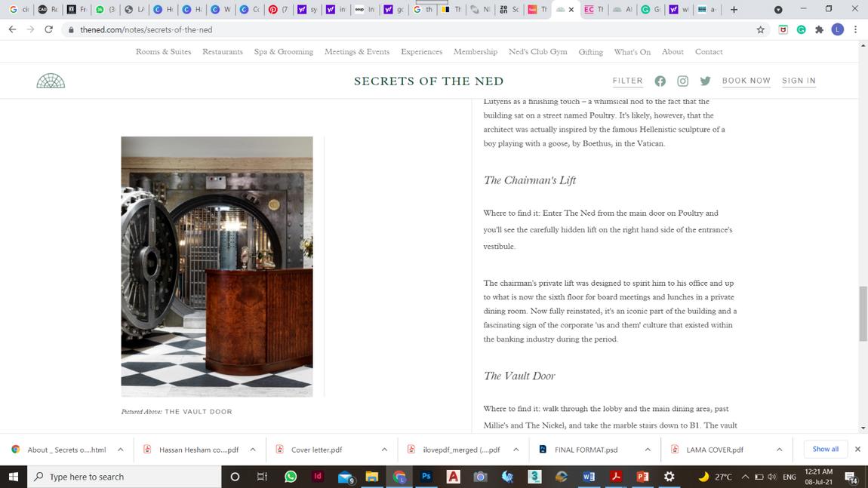Open the Contact menu item

coord(709,51)
